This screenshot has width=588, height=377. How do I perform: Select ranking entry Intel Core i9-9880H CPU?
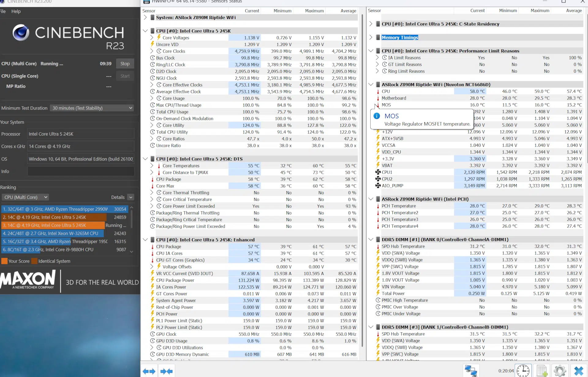pyautogui.click(x=65, y=249)
